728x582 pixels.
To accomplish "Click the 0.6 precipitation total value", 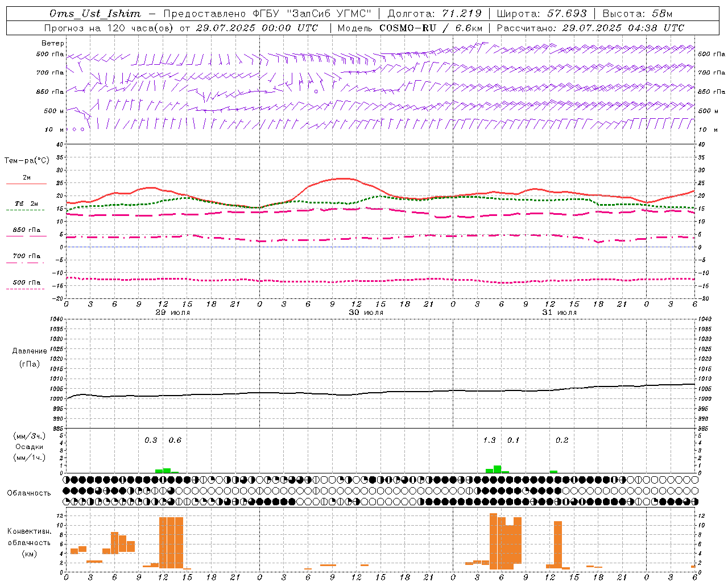I will (x=175, y=440).
